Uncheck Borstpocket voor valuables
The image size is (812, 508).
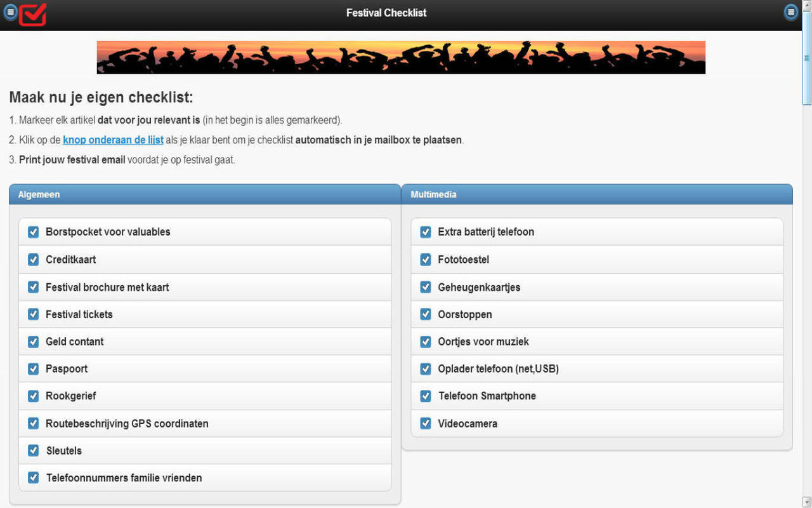(x=34, y=232)
